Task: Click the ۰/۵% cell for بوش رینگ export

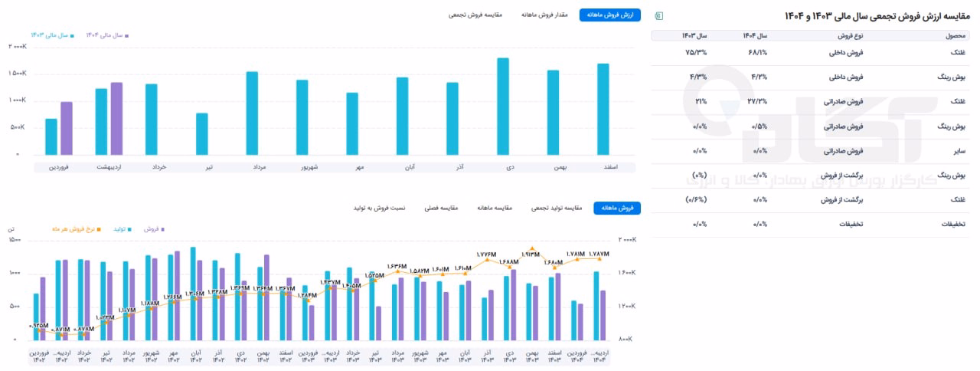Action: 760,126
